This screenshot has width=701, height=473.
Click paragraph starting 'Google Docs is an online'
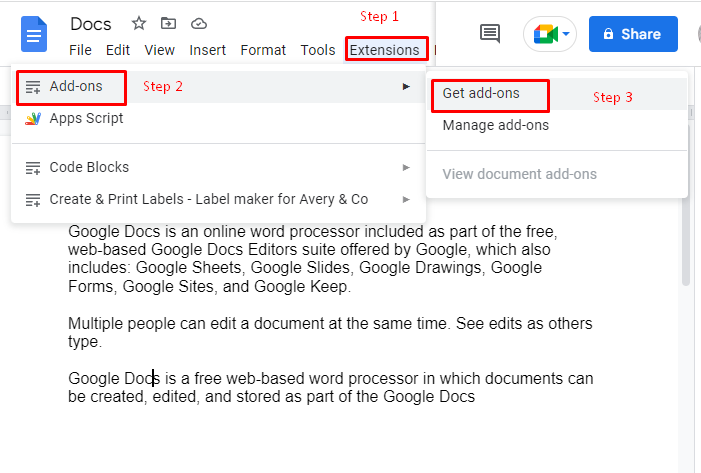click(313, 258)
